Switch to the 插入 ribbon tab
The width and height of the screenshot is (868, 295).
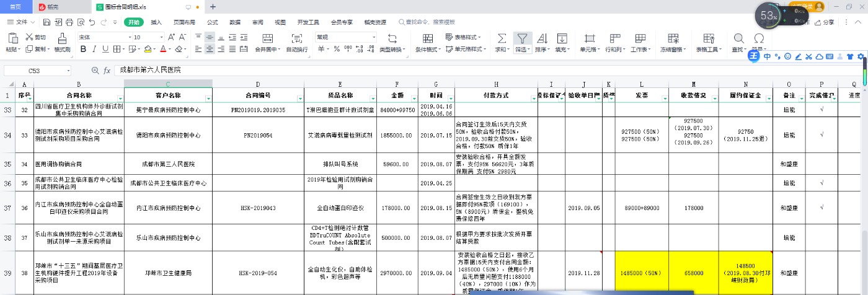156,22
